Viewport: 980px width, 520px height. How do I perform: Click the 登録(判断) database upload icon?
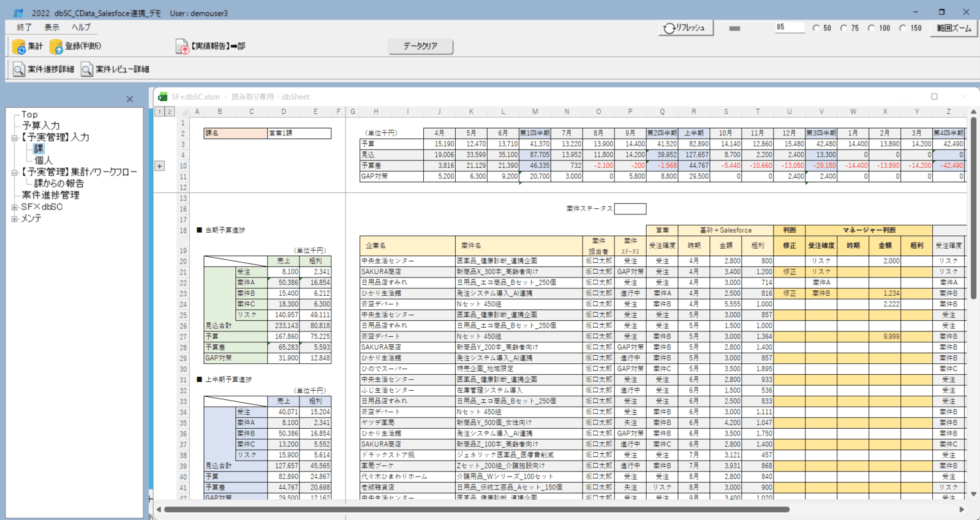pyautogui.click(x=56, y=47)
